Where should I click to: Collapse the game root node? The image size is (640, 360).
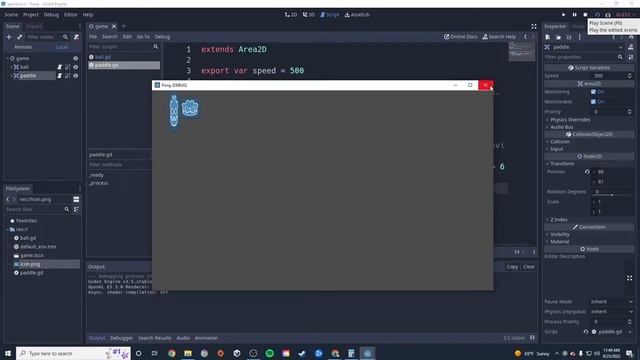coord(7,58)
